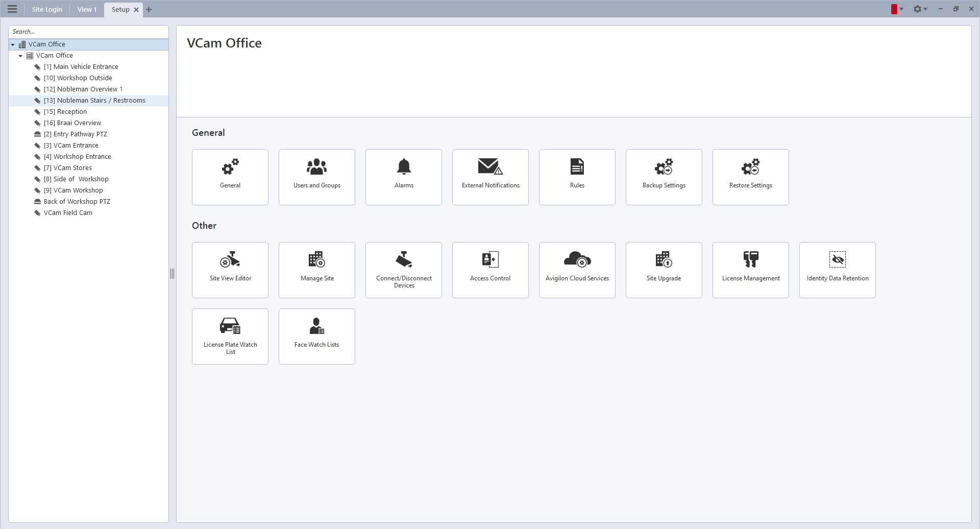Open the hamburger main menu
The width and height of the screenshot is (980, 529).
click(12, 9)
